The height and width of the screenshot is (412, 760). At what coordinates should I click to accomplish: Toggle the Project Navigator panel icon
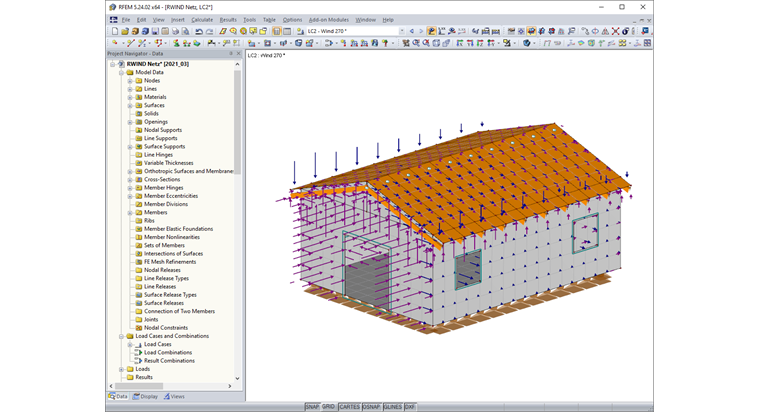click(x=277, y=31)
